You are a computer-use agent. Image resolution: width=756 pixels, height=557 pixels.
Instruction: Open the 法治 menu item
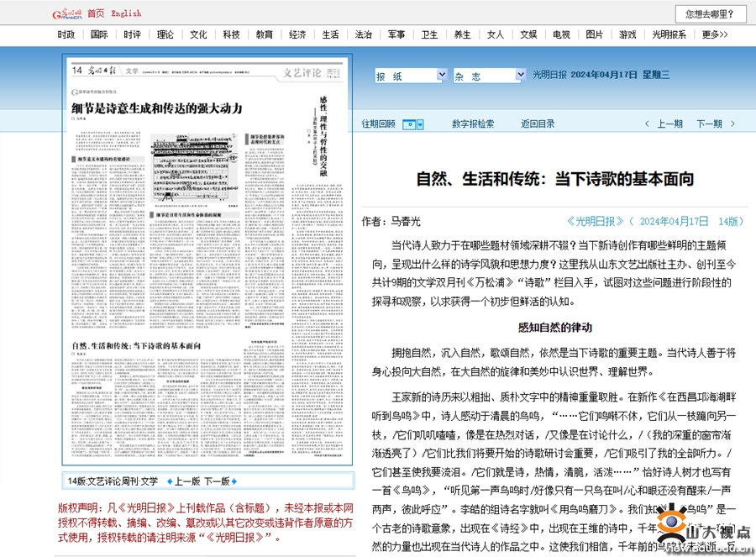point(364,34)
